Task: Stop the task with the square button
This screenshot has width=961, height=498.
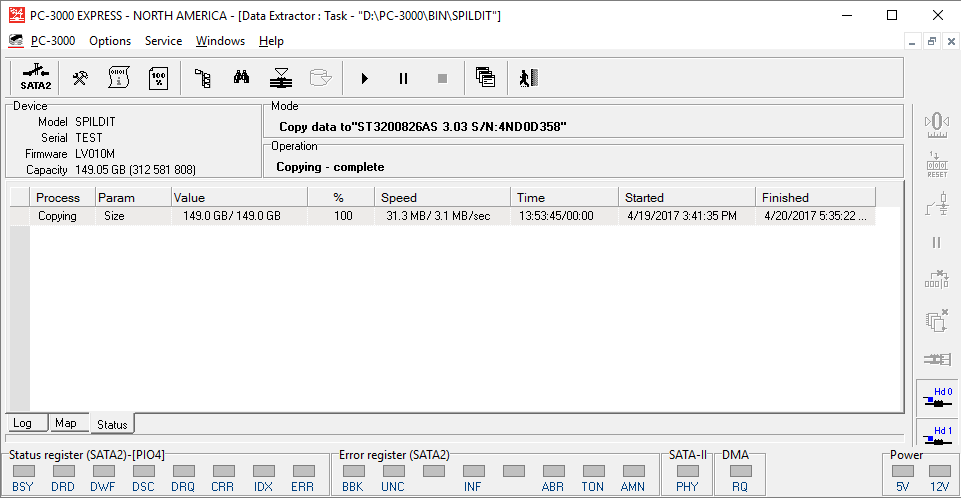Action: (442, 78)
